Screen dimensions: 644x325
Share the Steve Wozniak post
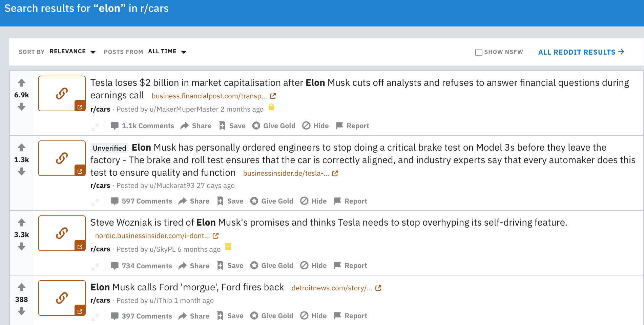point(194,266)
